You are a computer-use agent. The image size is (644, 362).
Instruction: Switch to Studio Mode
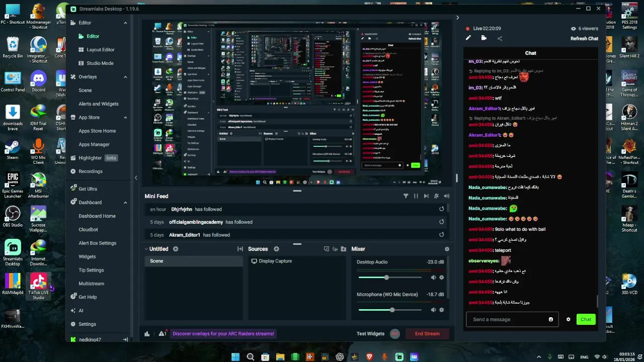[100, 63]
